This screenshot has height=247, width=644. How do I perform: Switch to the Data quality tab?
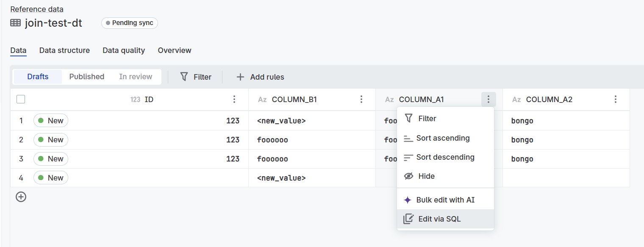123,50
